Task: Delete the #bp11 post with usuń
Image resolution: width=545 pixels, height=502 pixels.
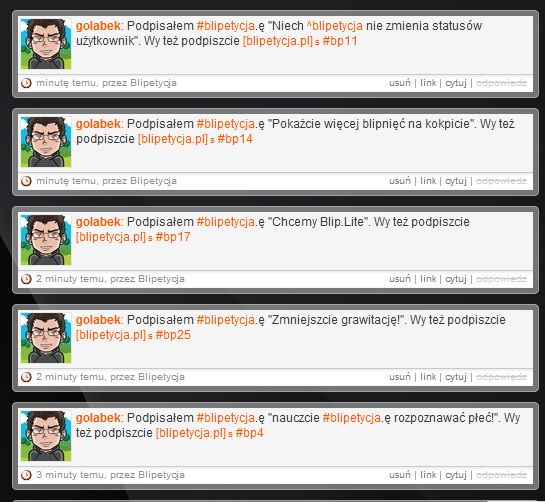Action: click(x=400, y=83)
